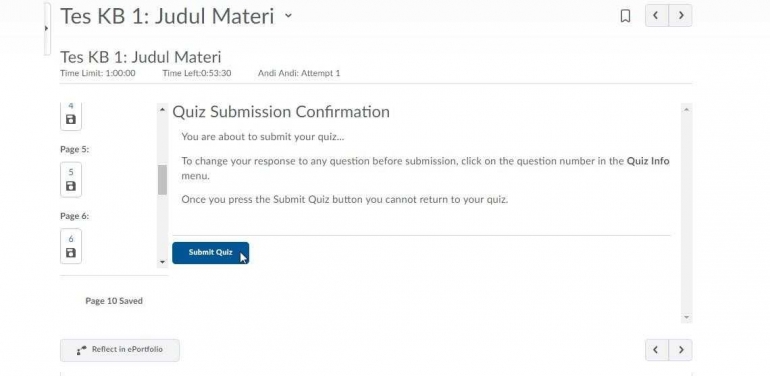Click the Reflect in ePortfolio button
770x376 pixels.
120,350
